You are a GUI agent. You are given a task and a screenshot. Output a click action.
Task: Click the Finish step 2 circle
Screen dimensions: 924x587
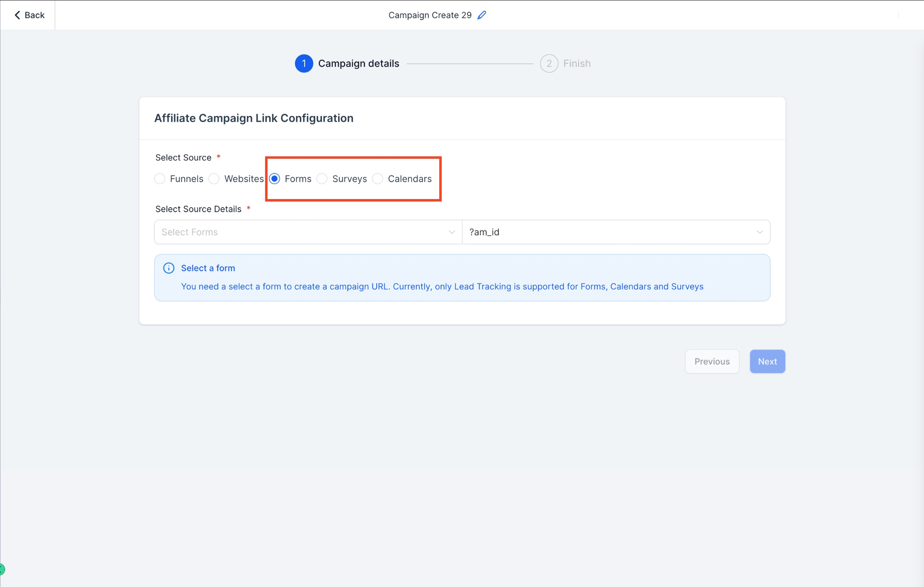549,63
